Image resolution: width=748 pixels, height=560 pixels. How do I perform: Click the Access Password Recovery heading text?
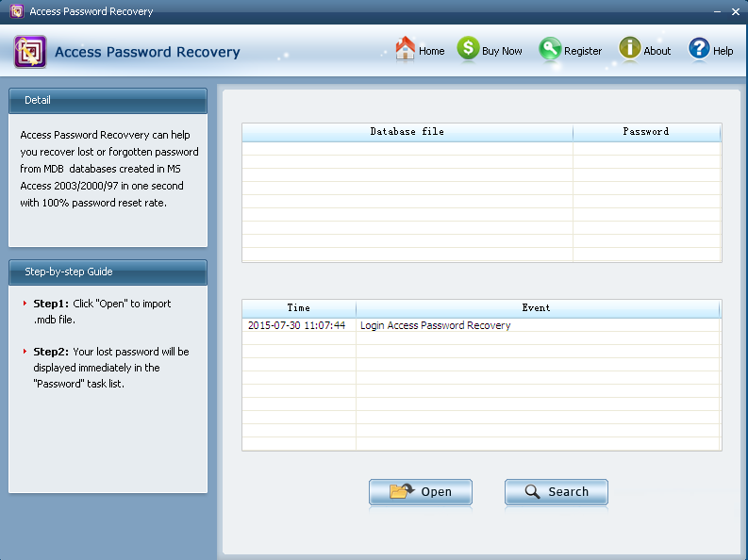tap(147, 52)
